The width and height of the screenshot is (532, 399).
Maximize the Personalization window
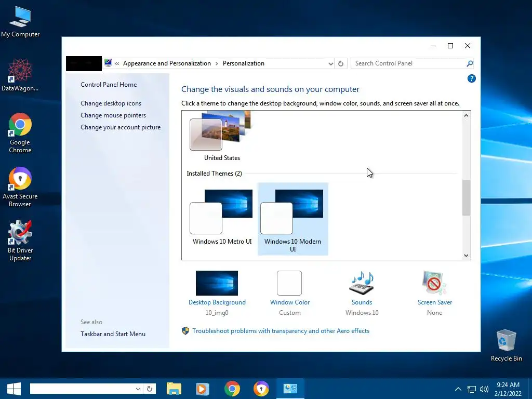coord(450,46)
